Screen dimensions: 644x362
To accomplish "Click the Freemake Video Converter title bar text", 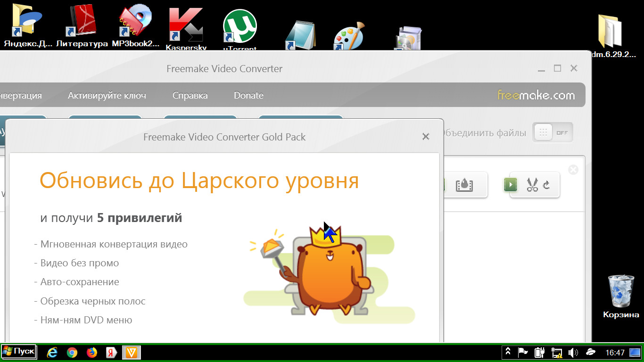I will click(x=224, y=68).
